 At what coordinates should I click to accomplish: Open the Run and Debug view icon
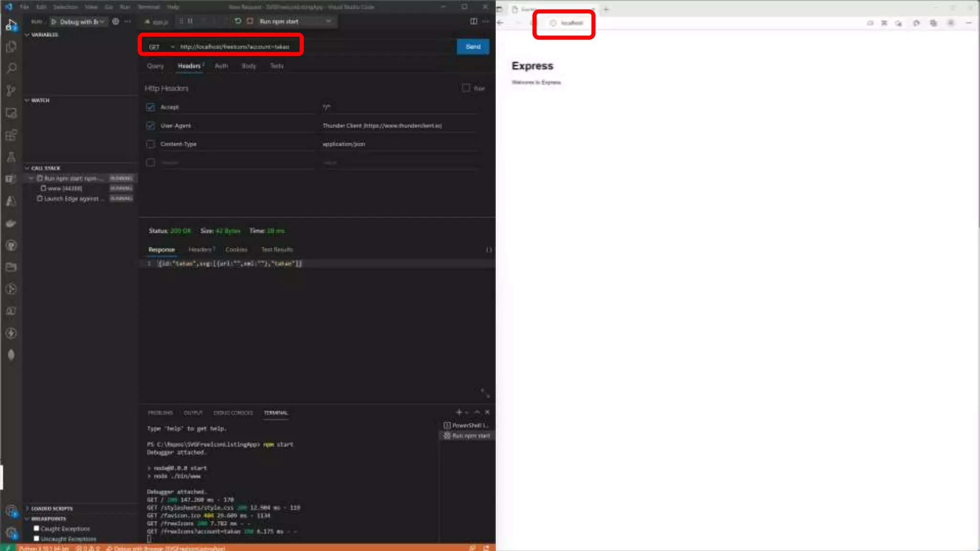(x=11, y=24)
